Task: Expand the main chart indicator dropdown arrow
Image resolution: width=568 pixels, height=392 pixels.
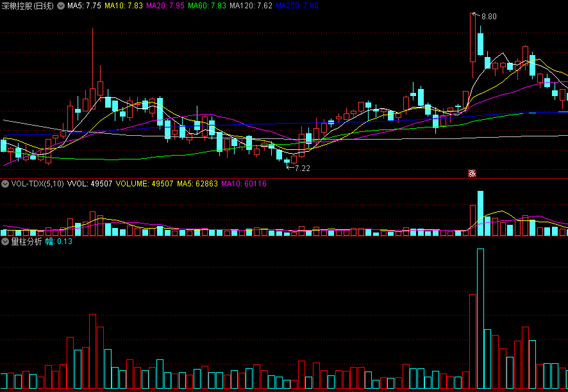Action: tap(61, 6)
